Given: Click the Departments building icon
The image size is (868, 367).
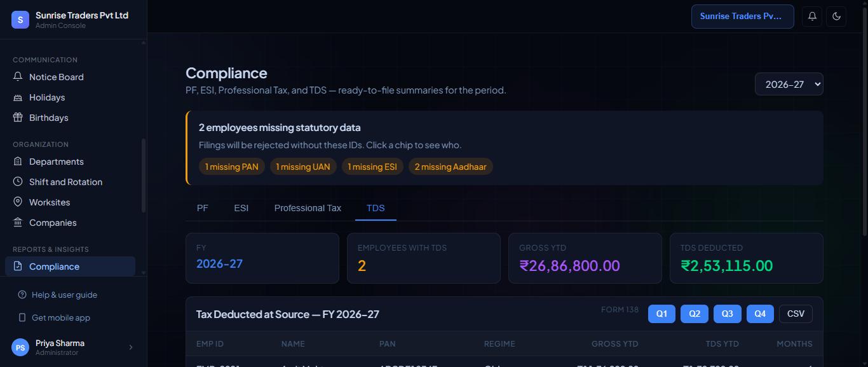Looking at the screenshot, I should (18, 162).
